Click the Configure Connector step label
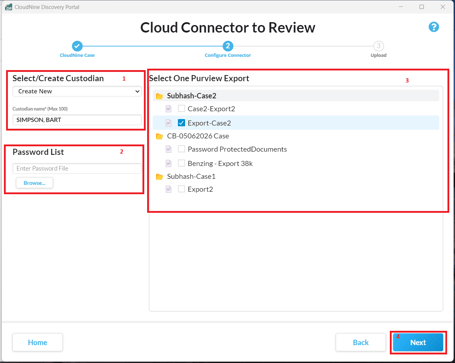The height and width of the screenshot is (363, 455). (x=228, y=55)
